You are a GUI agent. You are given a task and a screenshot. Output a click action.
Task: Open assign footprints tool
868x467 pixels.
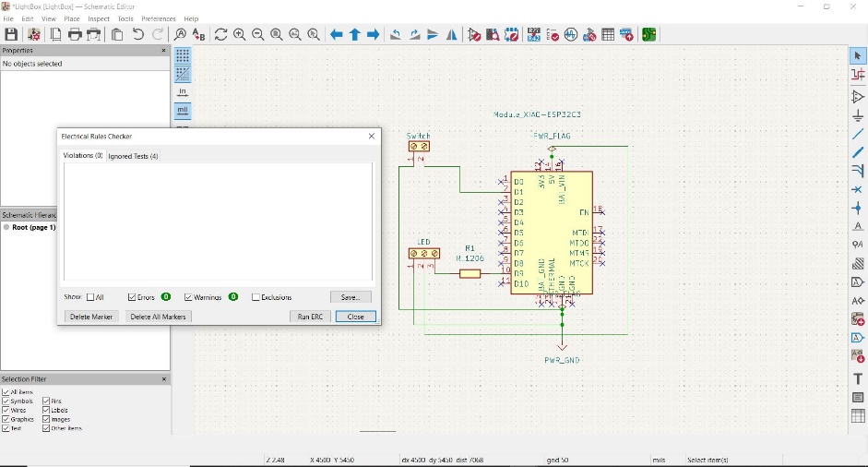click(589, 34)
